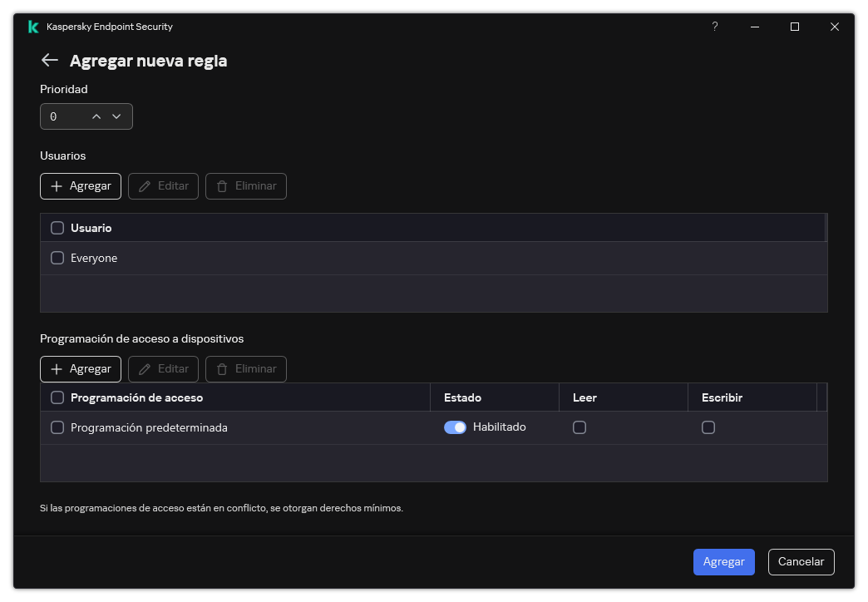Check the Programación de acceso header checkbox

(x=57, y=397)
